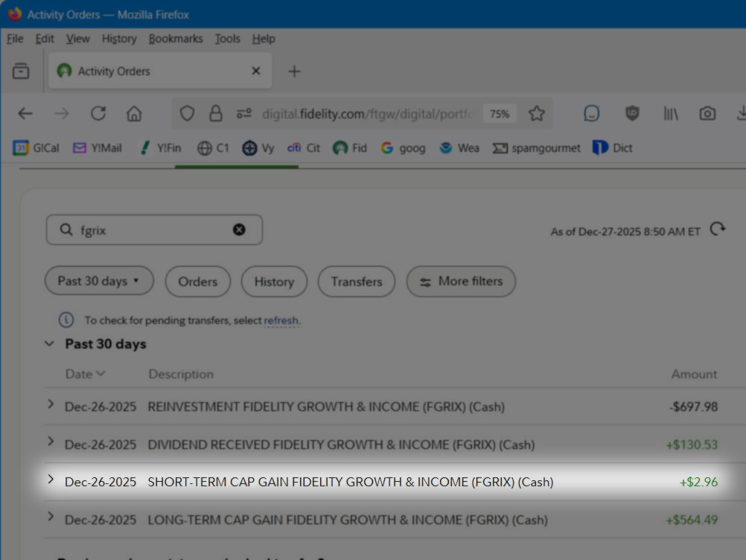Expand the SHORT-TERM CAP GAIN row
This screenshot has height=560, width=746.
click(x=51, y=479)
